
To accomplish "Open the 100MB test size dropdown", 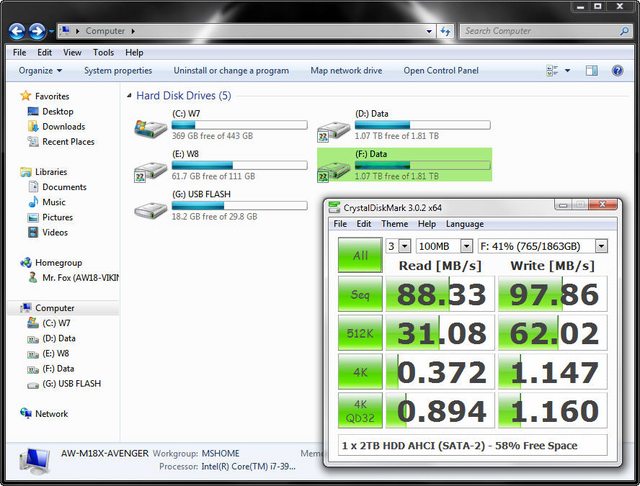I will (x=443, y=246).
